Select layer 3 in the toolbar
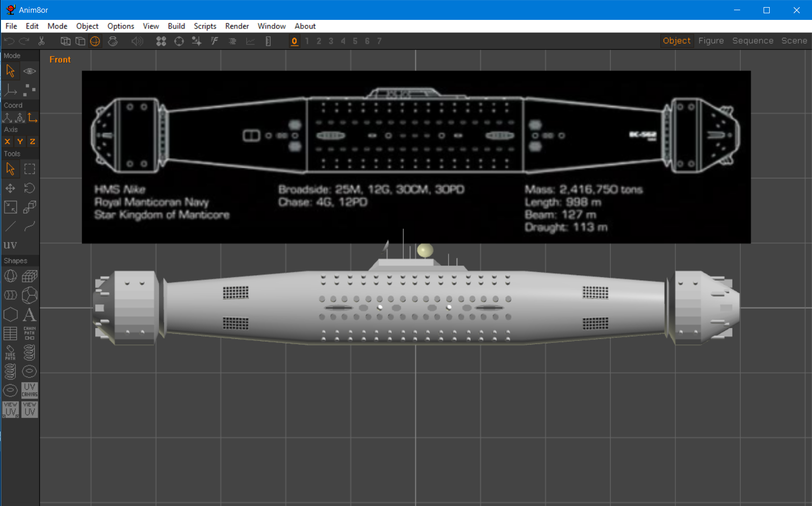 pyautogui.click(x=331, y=41)
